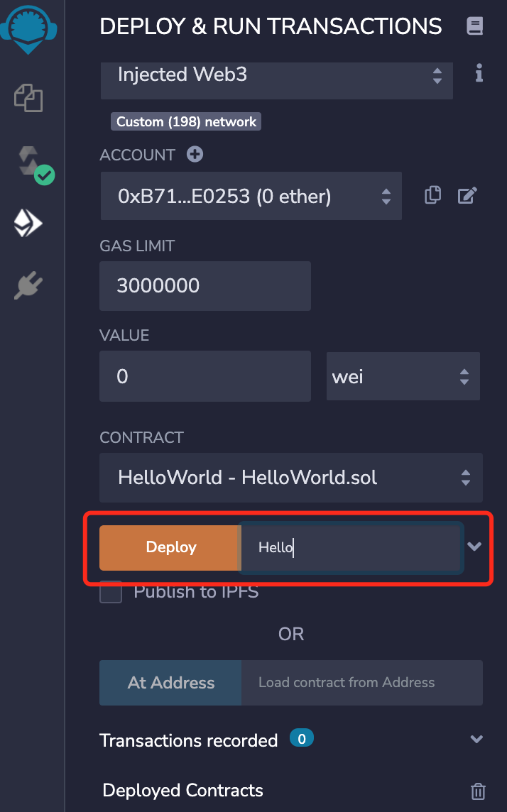Copy account address to clipboard

[x=432, y=195]
